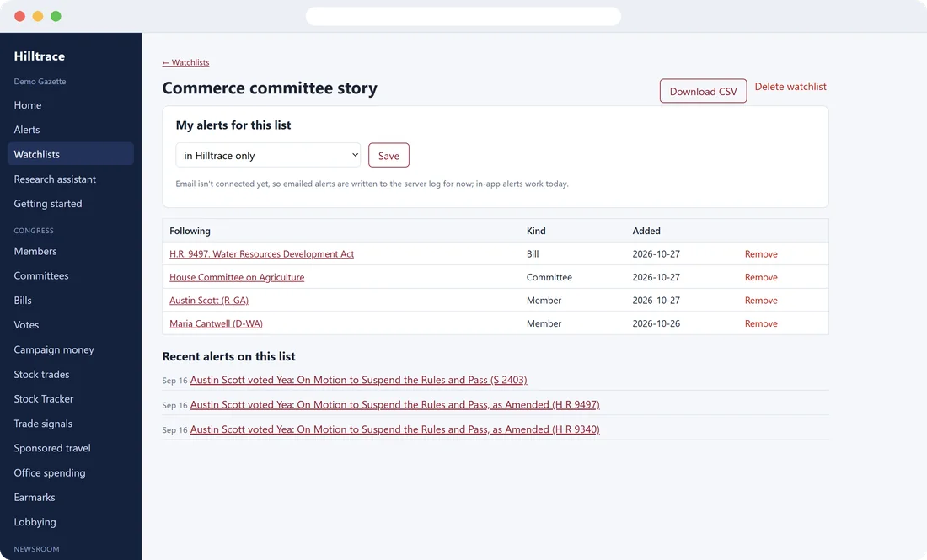Open Sponsored travel page

[52, 448]
